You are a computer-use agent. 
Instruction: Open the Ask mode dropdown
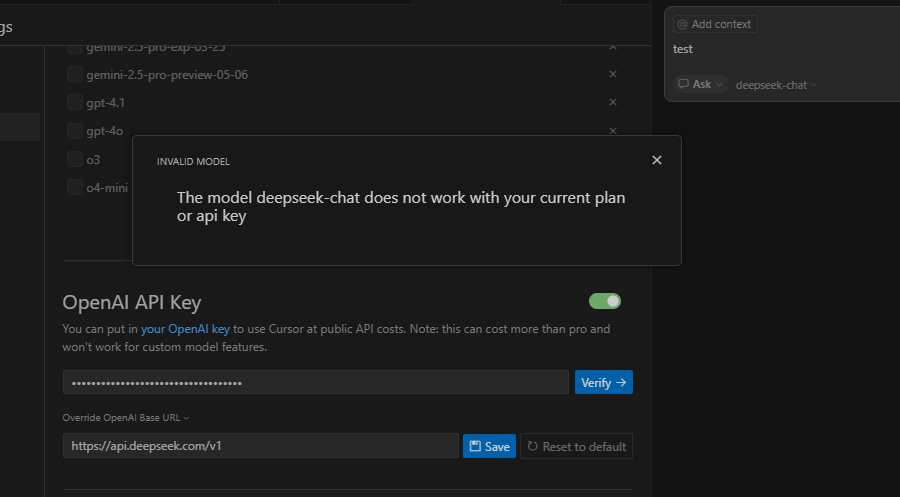pos(700,84)
